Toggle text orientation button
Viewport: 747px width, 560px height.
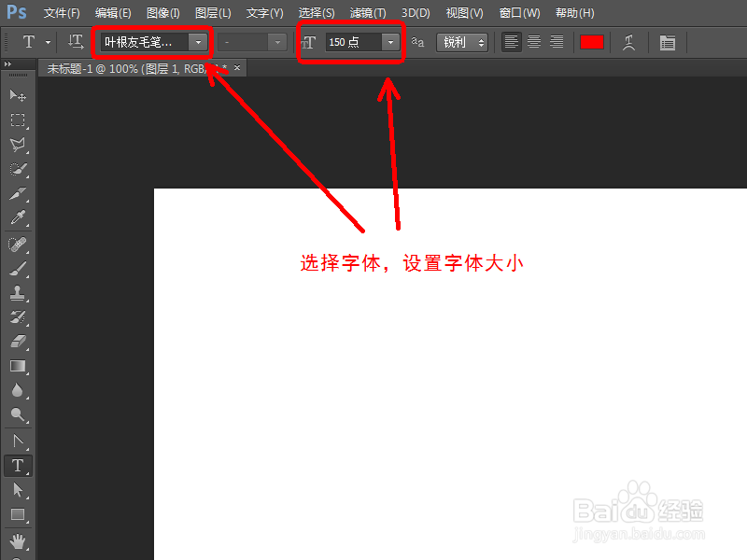pos(76,42)
